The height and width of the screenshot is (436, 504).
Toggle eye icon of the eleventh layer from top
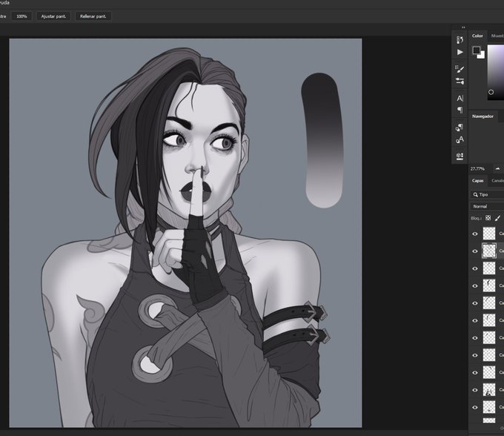point(475,407)
